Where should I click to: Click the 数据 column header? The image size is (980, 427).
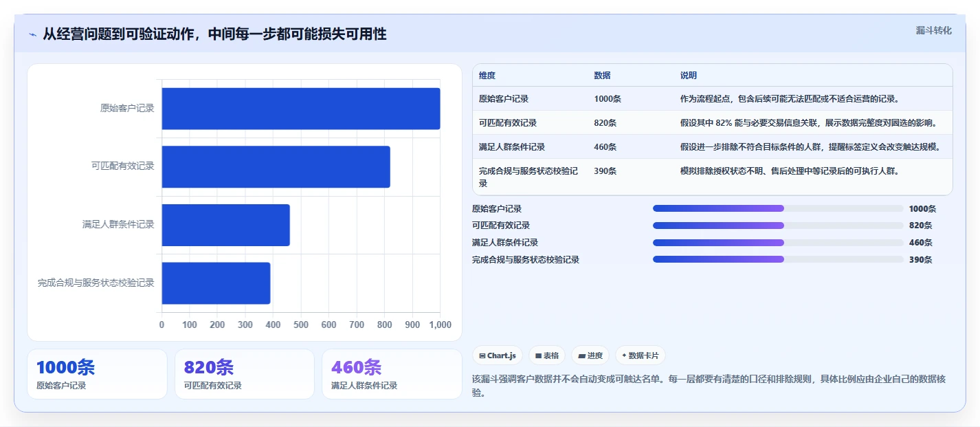point(602,76)
